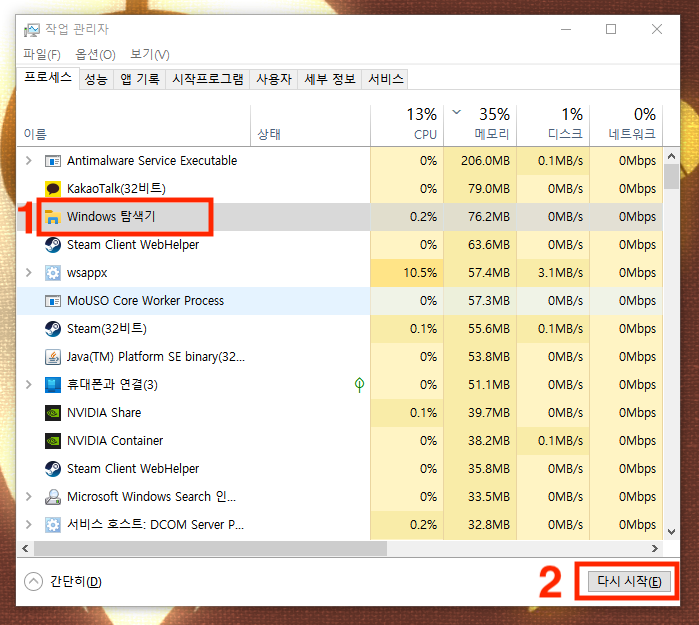Expand the Antimalware Service Executable group
Screen dimensions: 699x625
click(29, 160)
